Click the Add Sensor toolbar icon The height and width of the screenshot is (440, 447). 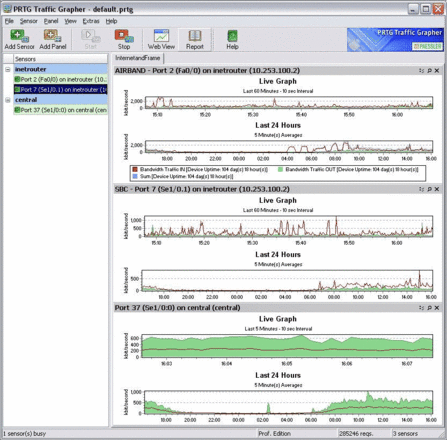click(19, 39)
